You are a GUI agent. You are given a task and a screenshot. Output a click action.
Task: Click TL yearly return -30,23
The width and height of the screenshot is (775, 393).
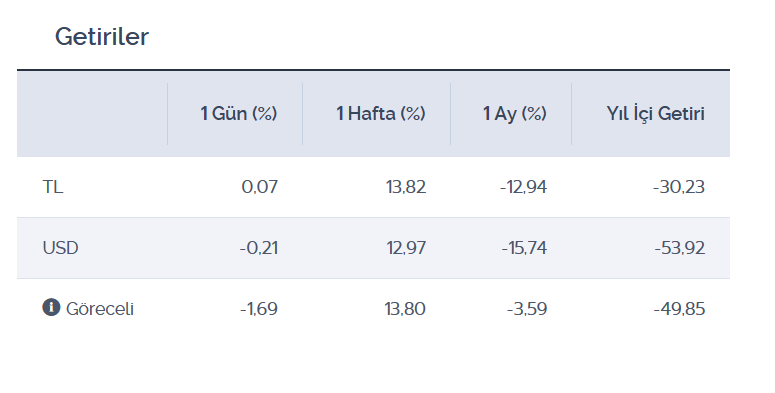(x=679, y=187)
